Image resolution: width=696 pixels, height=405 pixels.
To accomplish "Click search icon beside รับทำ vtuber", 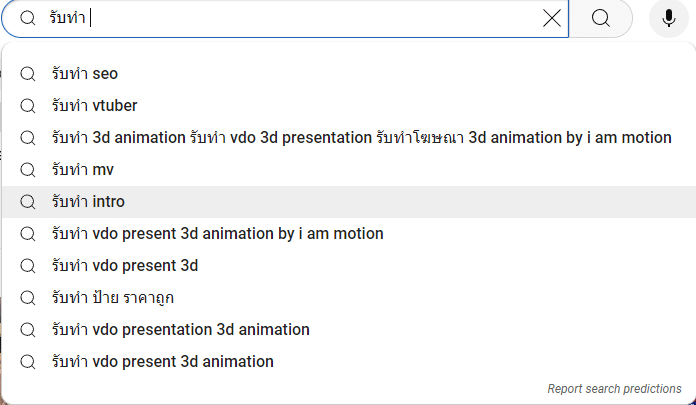I will pos(28,106).
